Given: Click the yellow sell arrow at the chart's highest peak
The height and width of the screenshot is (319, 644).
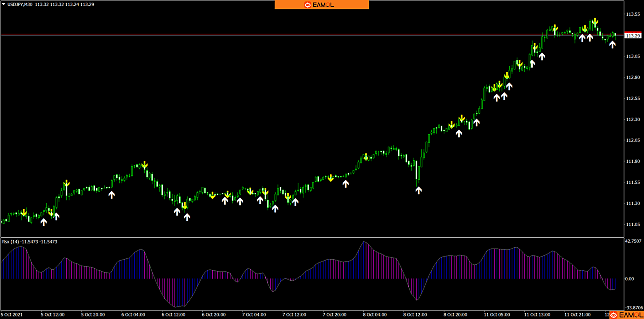Looking at the screenshot, I should (595, 22).
